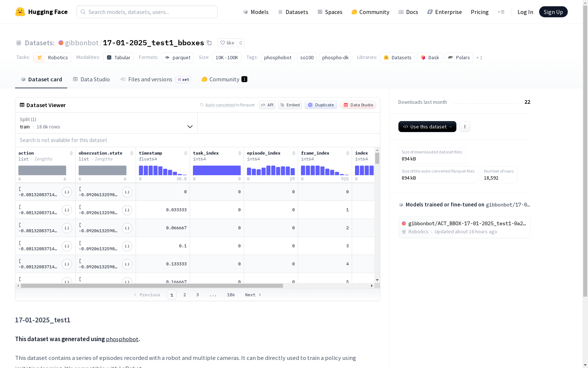Expand the first action row JSON icon
This screenshot has width=588, height=368.
coord(67,192)
